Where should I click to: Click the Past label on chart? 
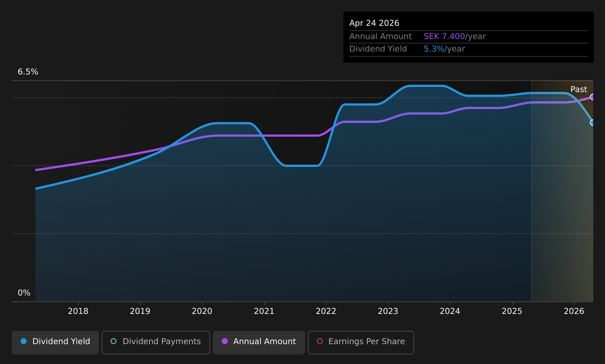tap(578, 90)
